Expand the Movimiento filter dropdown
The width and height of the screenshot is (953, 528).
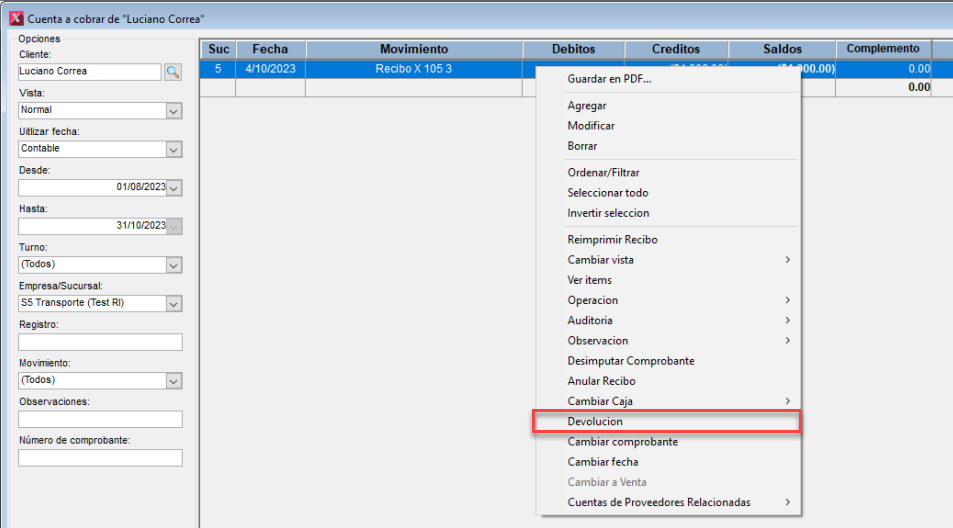coord(174,380)
